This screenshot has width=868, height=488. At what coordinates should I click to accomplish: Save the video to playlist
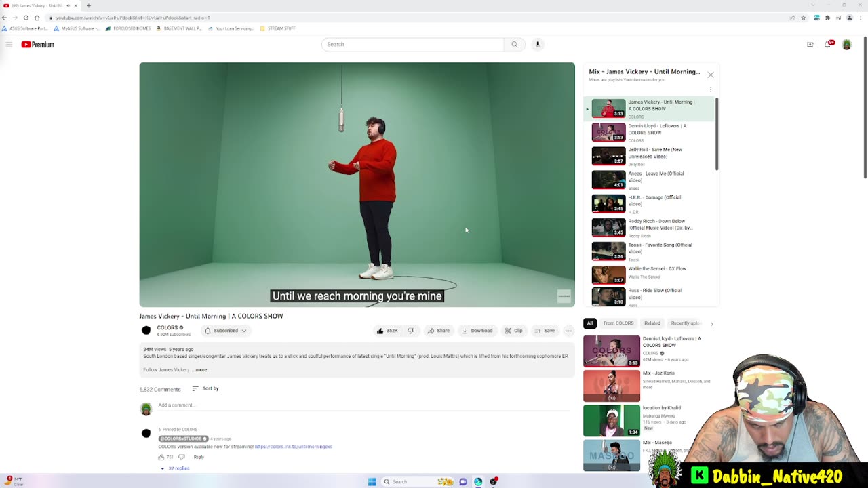pyautogui.click(x=545, y=331)
